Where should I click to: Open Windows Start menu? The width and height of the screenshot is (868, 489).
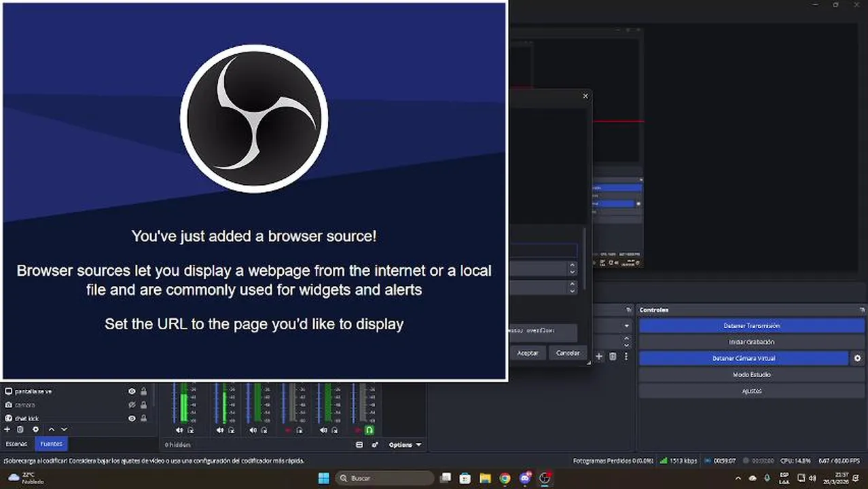pos(323,478)
